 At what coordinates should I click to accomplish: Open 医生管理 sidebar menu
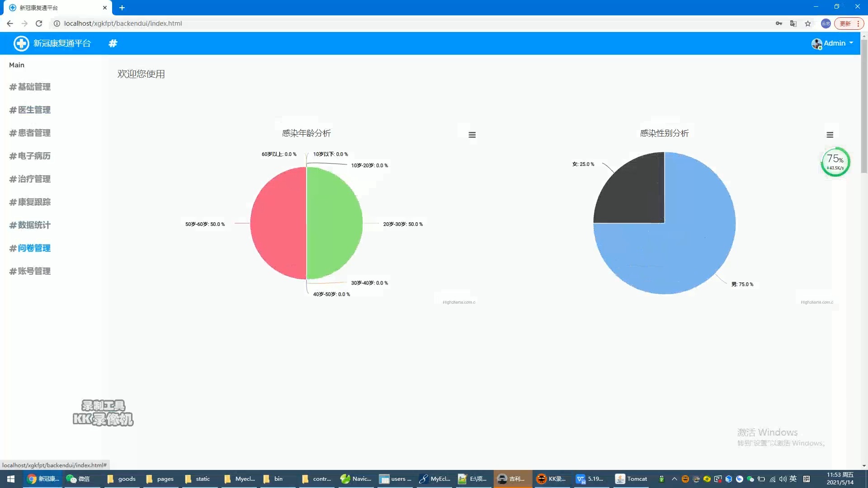click(x=30, y=110)
